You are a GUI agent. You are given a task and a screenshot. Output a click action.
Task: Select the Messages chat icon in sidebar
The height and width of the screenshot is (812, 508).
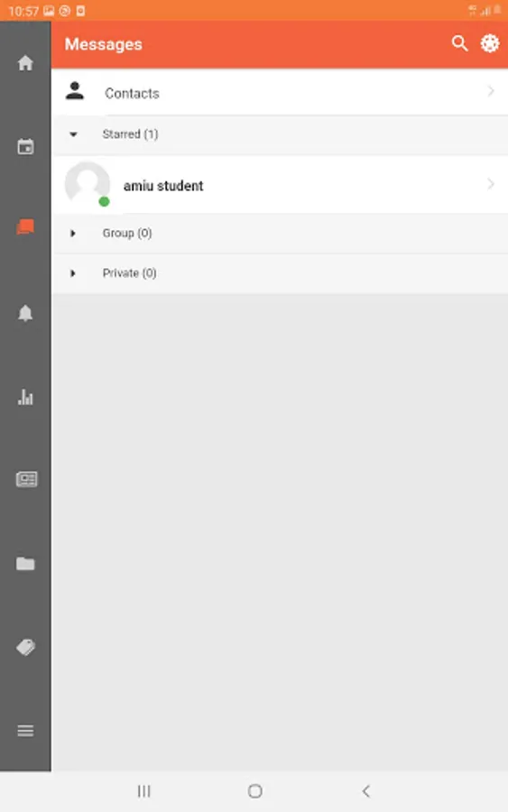[25, 226]
